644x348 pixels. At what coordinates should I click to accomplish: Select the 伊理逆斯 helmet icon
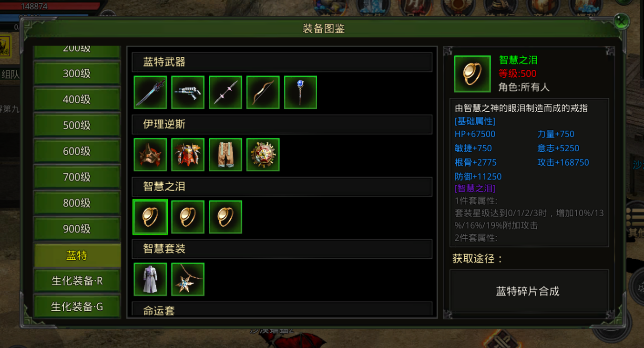tap(150, 155)
